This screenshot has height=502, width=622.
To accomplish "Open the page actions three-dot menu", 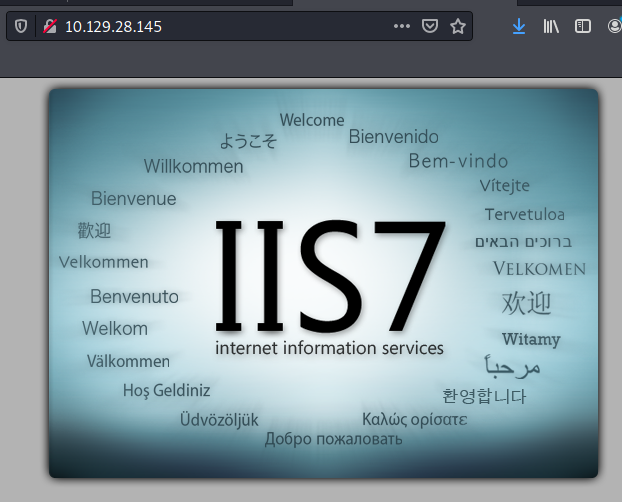I will tap(401, 27).
